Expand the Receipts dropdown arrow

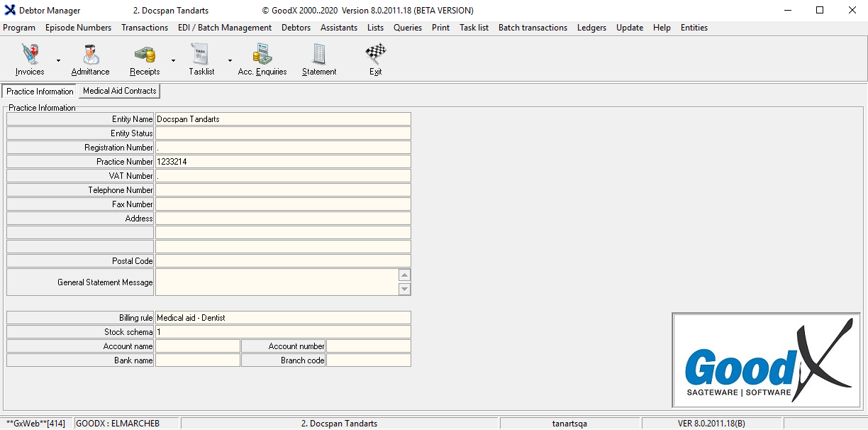(x=173, y=61)
